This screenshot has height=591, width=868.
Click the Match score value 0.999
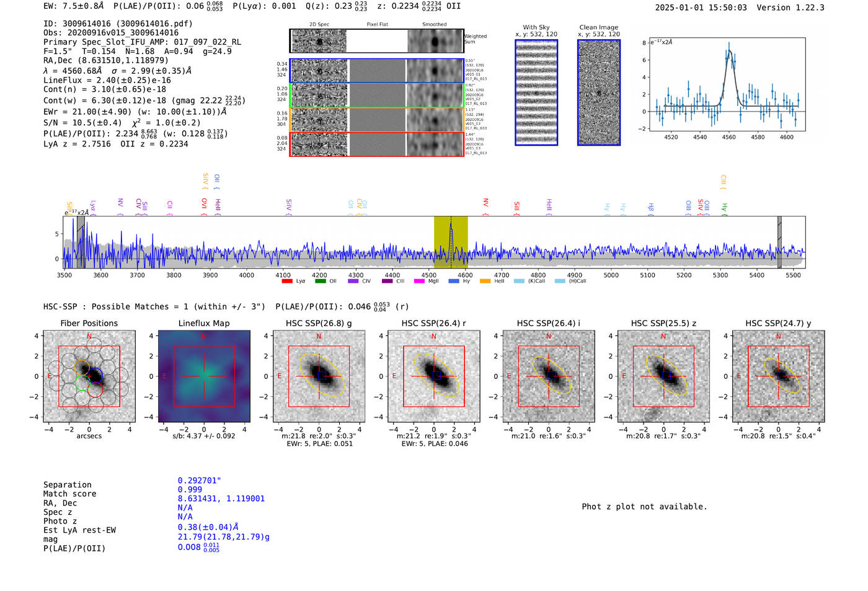click(190, 490)
